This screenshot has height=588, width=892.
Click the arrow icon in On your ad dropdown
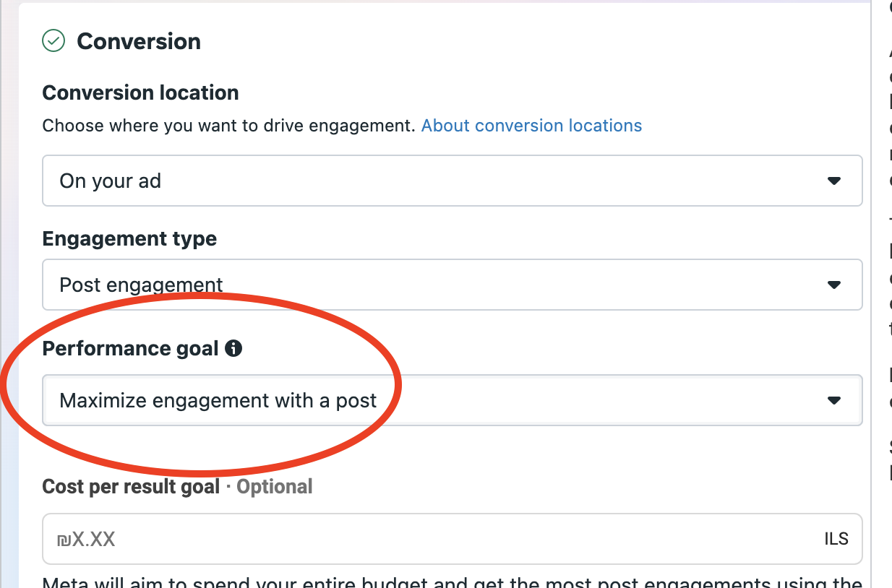[834, 181]
